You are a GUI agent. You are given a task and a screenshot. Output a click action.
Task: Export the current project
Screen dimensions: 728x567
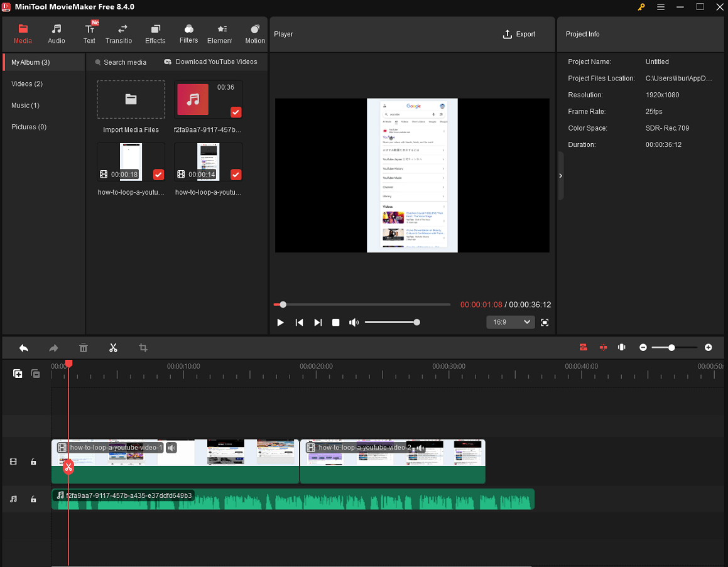point(519,35)
